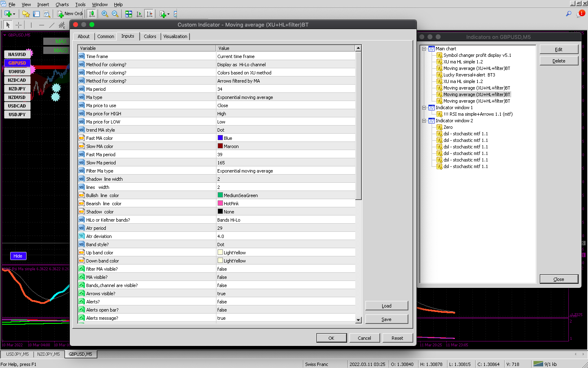Viewport: 588px width, 368px height.
Task: Select Lucky Reversal+alert BT3 in indicator list
Action: pos(469,75)
